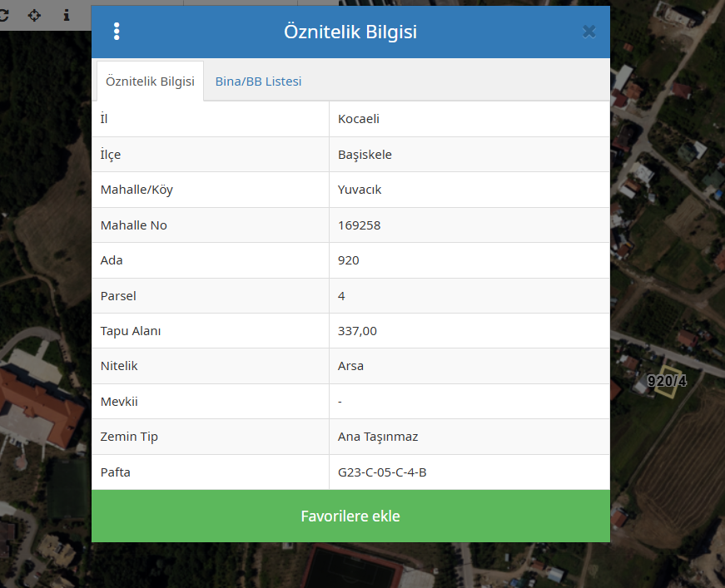Select the Yuvacık neighborhood value
This screenshot has width=725, height=588.
(360, 190)
